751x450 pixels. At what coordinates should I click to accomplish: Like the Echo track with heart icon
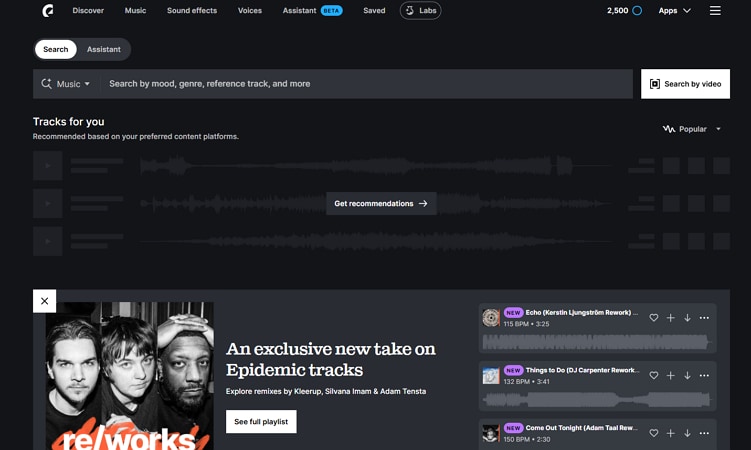[654, 317]
